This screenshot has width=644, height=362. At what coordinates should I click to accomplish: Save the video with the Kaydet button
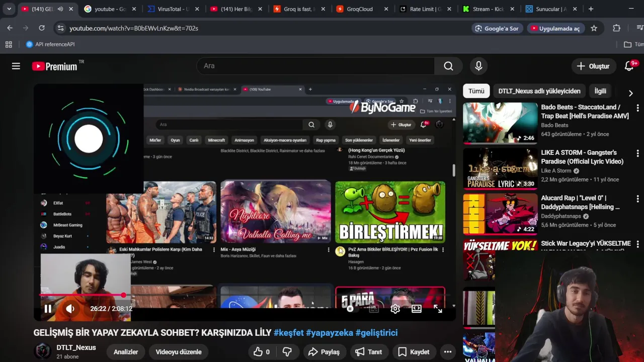pos(414,352)
